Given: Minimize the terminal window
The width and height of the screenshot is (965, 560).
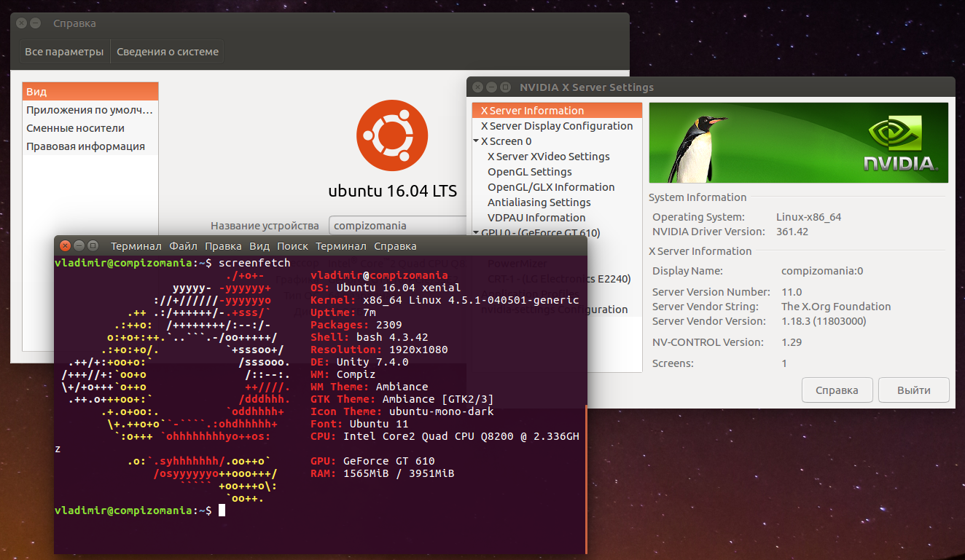Looking at the screenshot, I should pos(79,246).
